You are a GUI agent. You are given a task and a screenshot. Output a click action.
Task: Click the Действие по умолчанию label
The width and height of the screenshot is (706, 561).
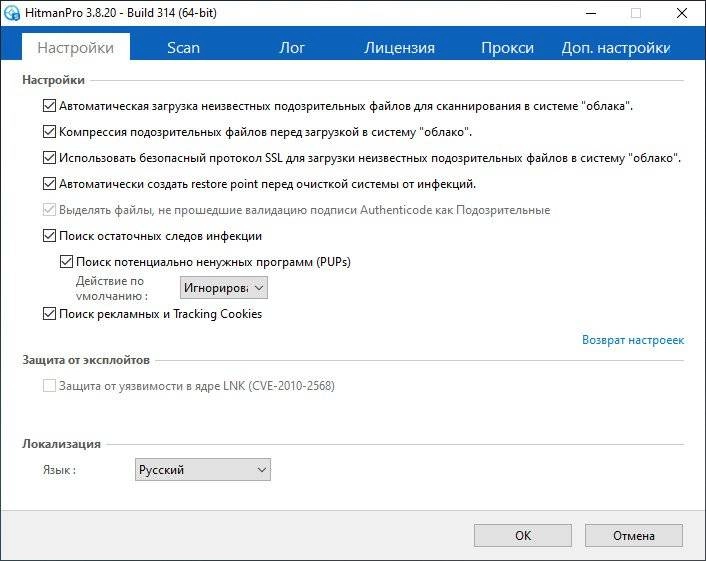pos(112,288)
